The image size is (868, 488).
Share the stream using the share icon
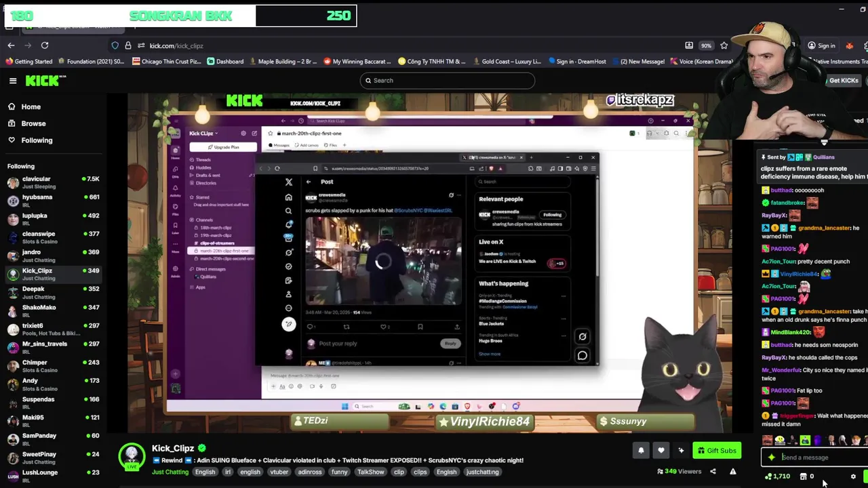tap(713, 472)
